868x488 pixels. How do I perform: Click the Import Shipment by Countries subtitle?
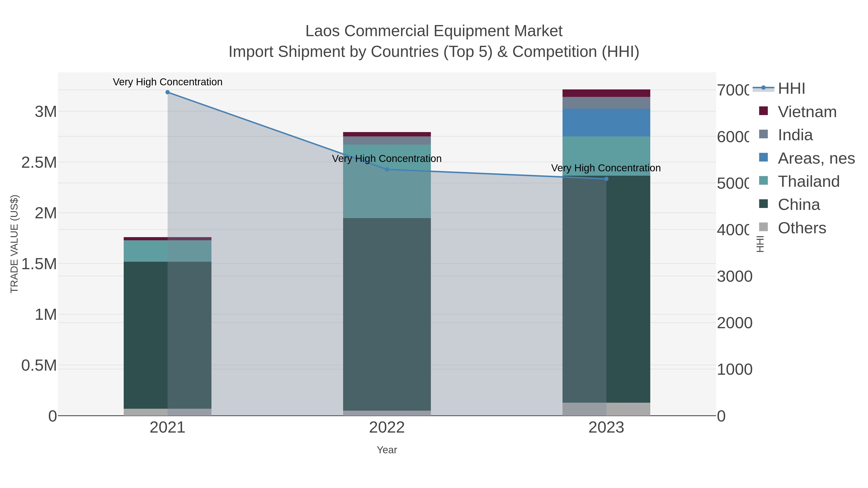(x=434, y=52)
